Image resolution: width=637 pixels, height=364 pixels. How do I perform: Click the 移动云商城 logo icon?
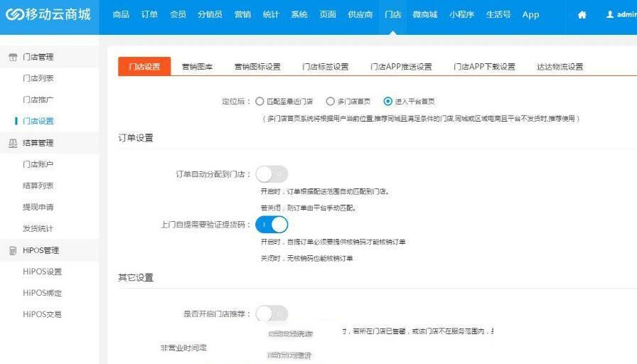point(14,14)
